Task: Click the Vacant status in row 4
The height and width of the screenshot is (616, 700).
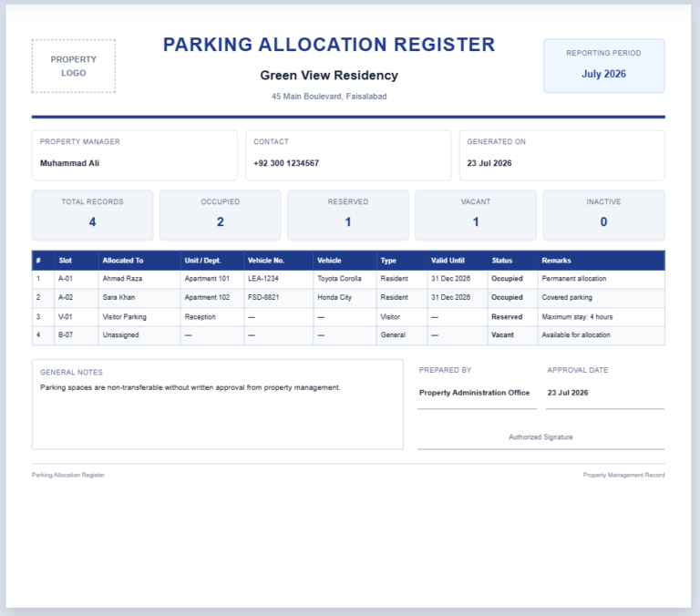Action: pyautogui.click(x=503, y=334)
